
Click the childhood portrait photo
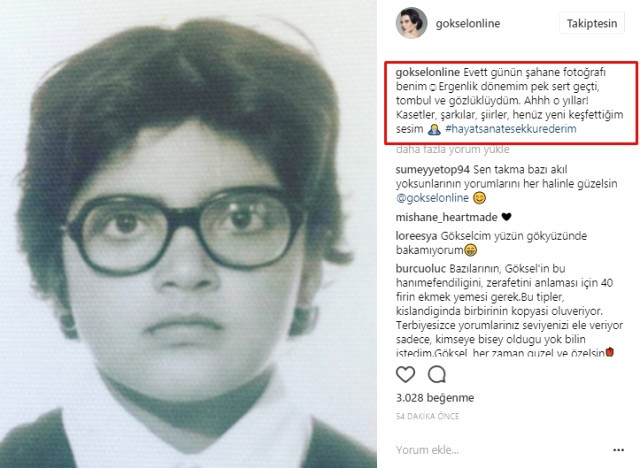click(188, 234)
